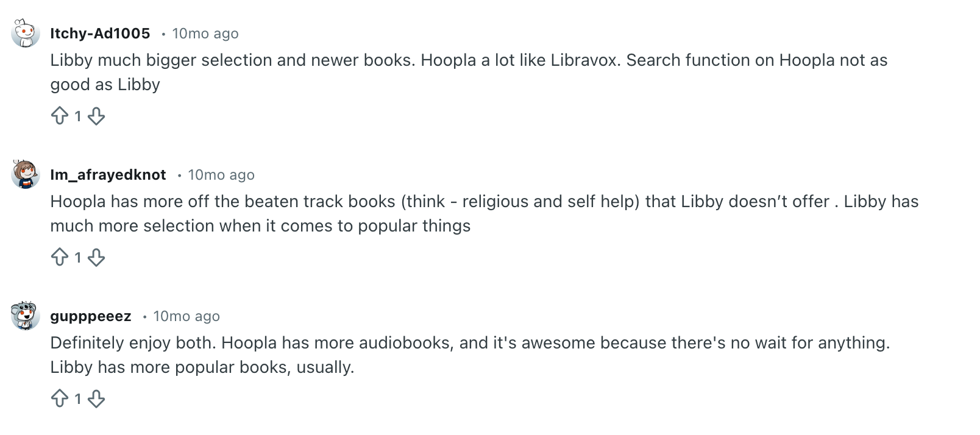
Task: Open gupppeeez's profile link
Action: coord(90,316)
